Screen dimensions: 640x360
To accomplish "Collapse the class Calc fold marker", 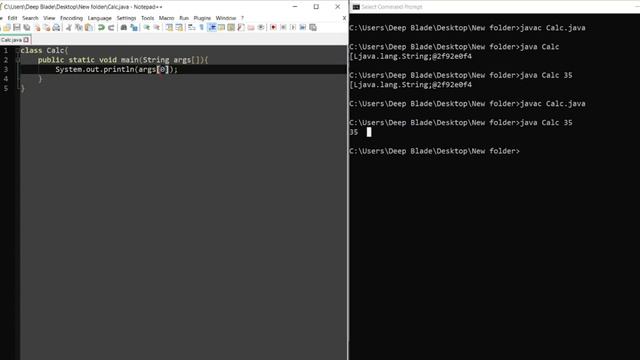I will point(18,51).
